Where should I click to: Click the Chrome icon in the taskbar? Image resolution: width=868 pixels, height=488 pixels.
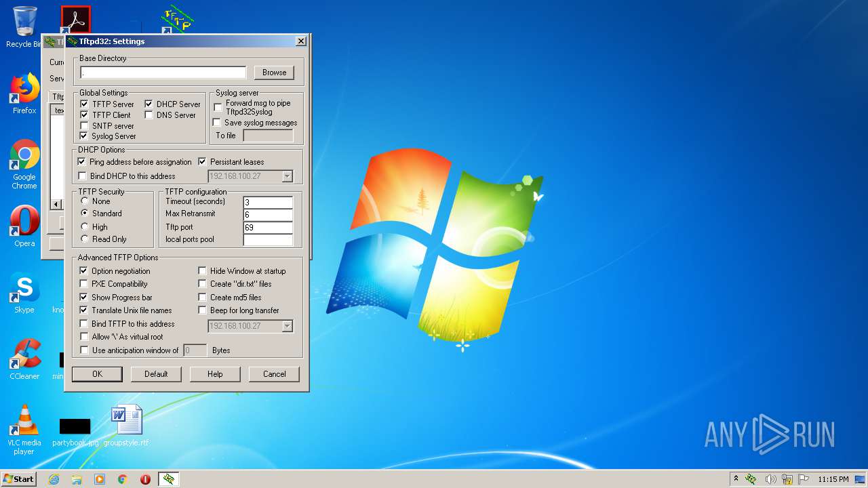123,479
